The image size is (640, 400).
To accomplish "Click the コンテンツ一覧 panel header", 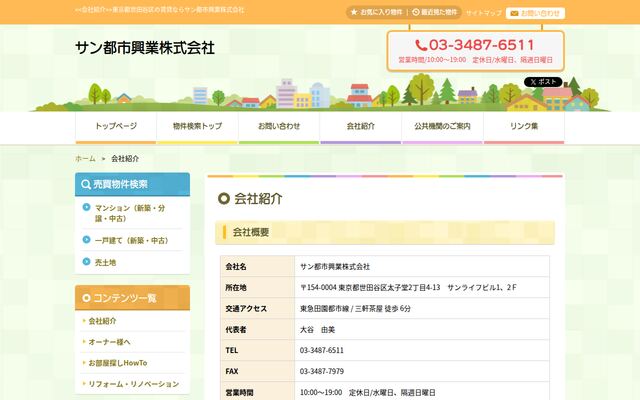I will click(133, 298).
